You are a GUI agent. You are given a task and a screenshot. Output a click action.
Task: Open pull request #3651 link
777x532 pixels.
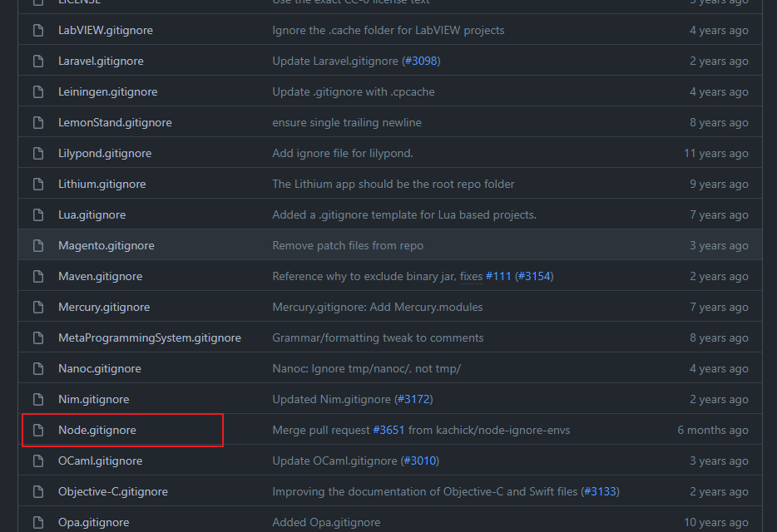[388, 431]
